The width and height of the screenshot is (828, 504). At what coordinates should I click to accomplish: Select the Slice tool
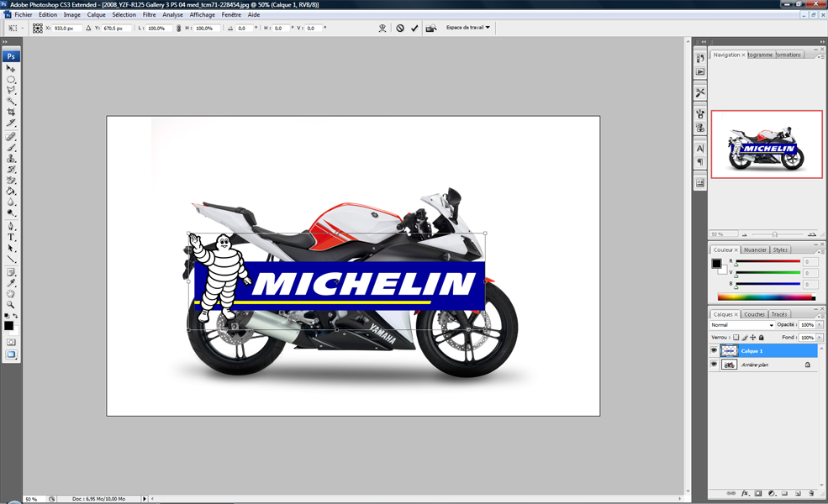point(11,123)
